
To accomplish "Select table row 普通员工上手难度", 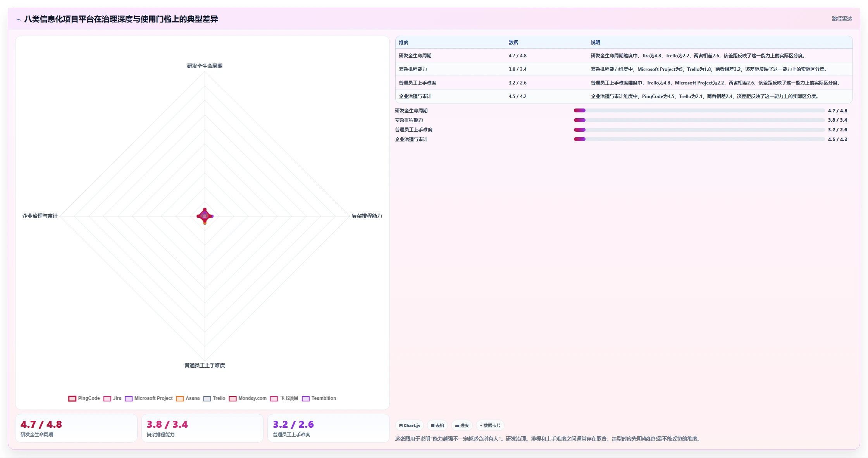I will (624, 83).
